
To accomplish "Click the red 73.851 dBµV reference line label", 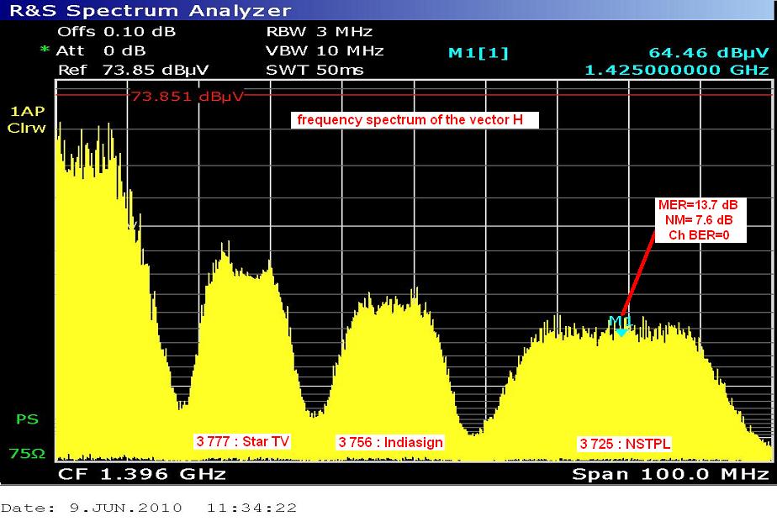I will [186, 96].
